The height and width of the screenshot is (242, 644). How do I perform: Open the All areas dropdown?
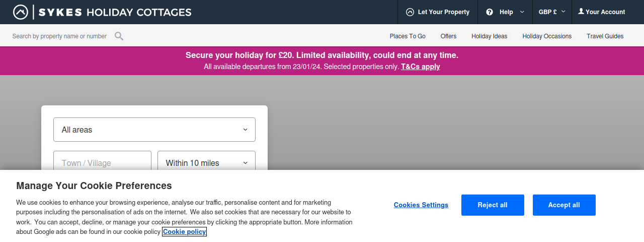click(x=154, y=130)
